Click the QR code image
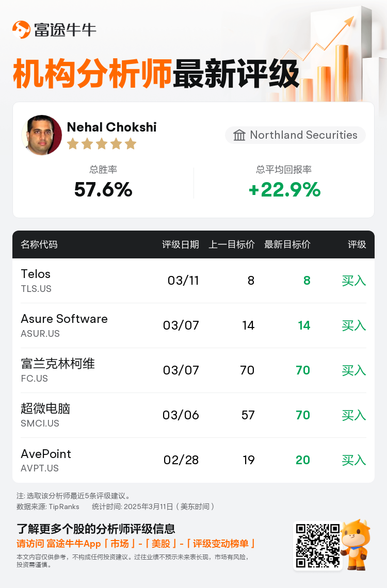387x588 pixels. (318, 546)
